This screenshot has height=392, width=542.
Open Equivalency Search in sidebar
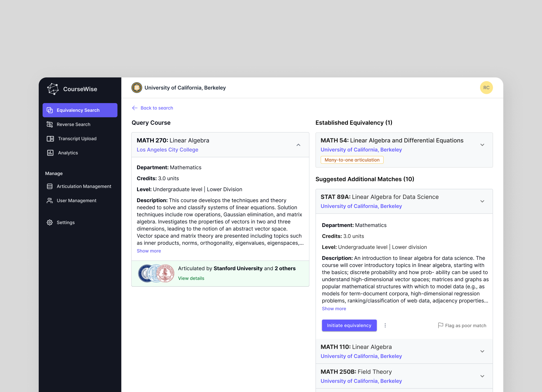pos(80,110)
